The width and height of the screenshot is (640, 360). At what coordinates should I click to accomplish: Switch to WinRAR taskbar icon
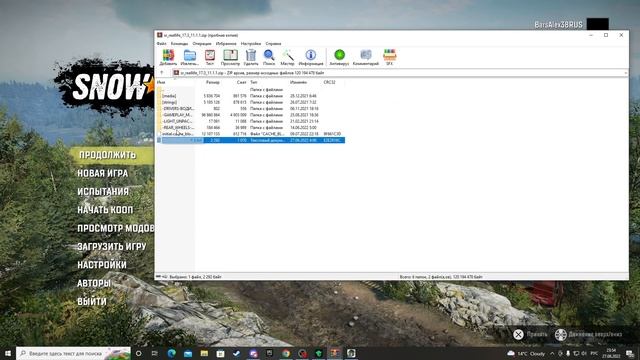tap(335, 353)
